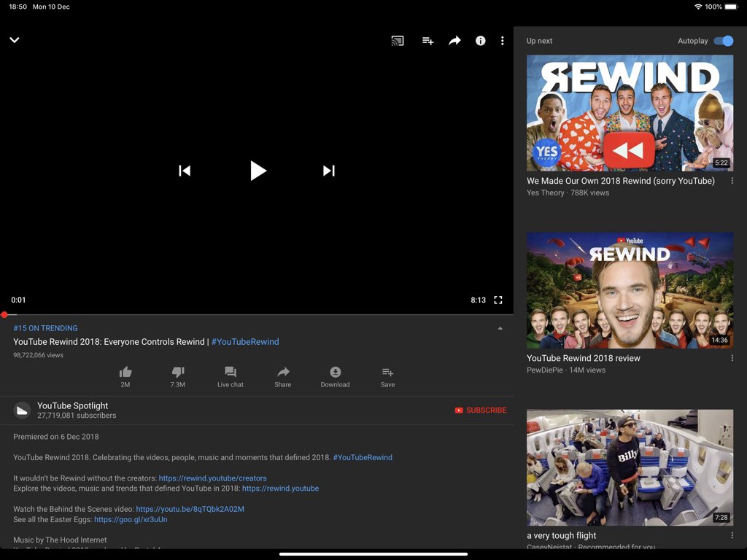Tap the iPad home indicator bar

373,554
